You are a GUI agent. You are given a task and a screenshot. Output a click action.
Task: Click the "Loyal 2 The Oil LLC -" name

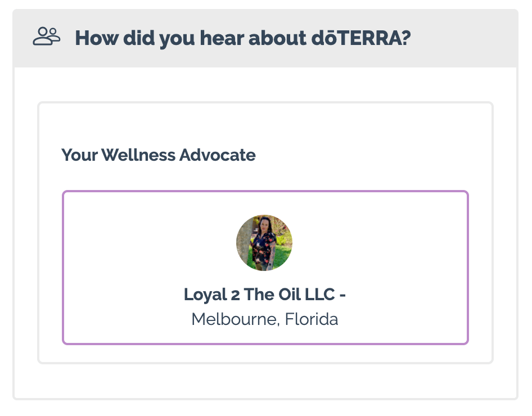265,294
